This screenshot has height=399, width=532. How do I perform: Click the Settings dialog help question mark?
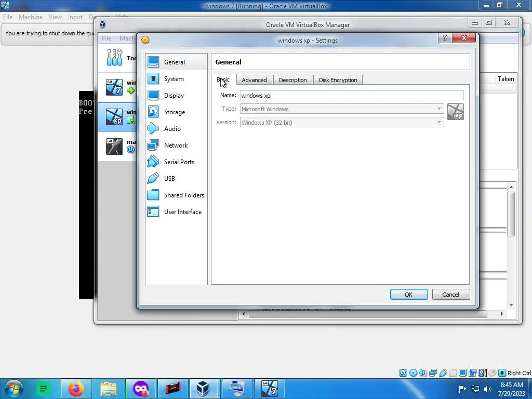[x=445, y=37]
